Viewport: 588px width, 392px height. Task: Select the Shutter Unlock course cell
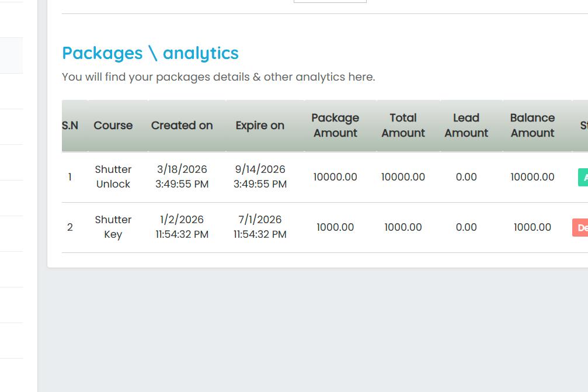tap(113, 176)
